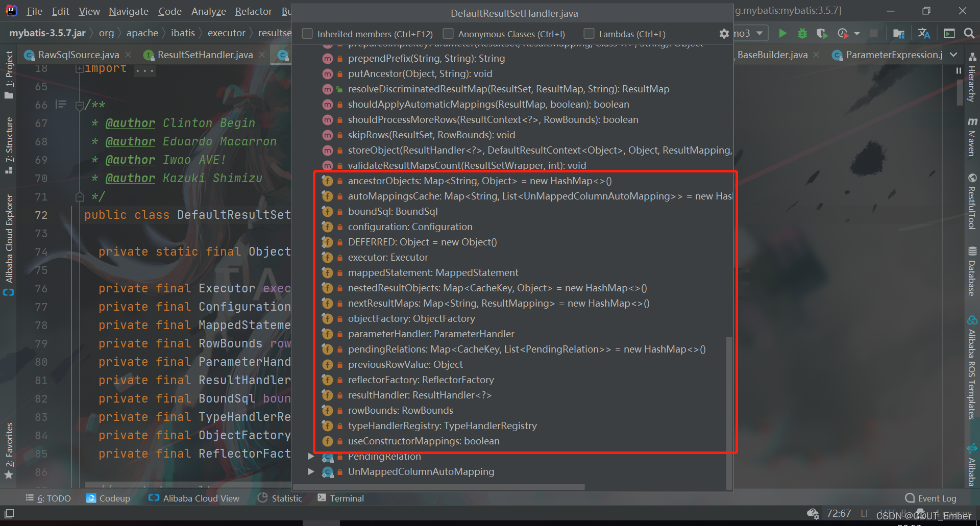The image size is (980, 526).
Task: Open run anything terminal-window icon
Action: [x=949, y=34]
